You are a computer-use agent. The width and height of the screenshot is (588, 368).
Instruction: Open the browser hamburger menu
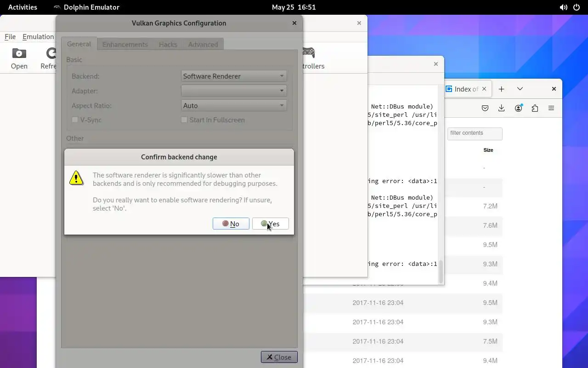551,108
